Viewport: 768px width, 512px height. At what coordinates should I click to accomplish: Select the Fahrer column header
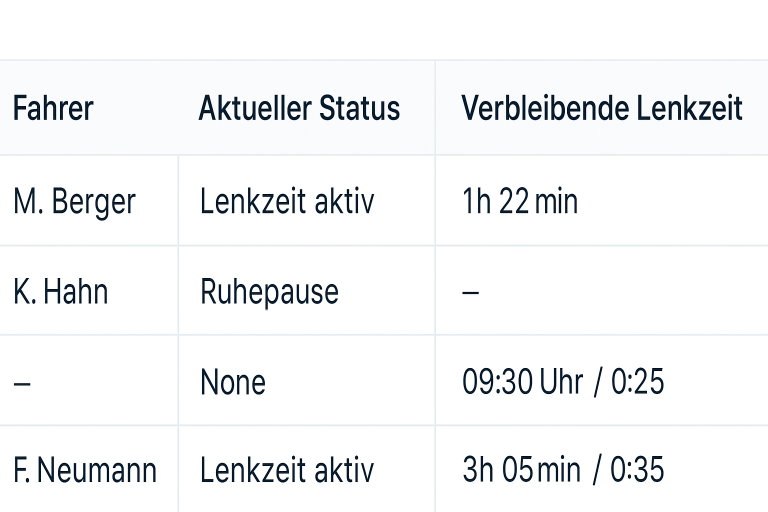point(53,108)
